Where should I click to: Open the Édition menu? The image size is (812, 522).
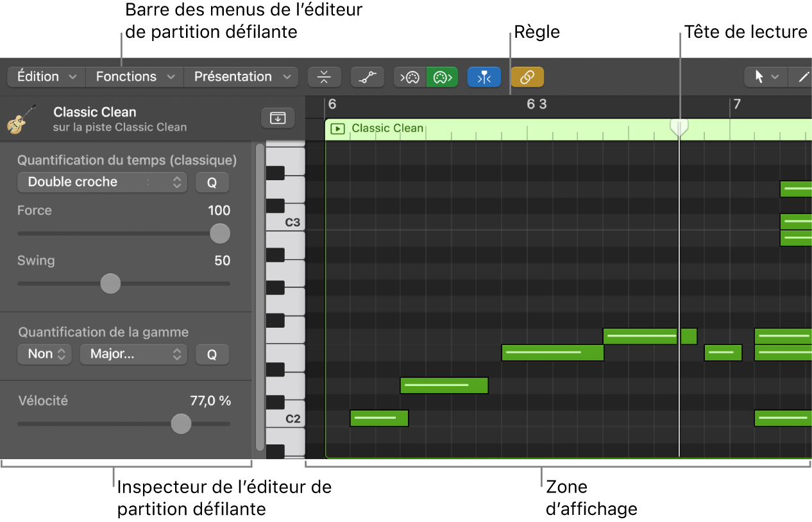click(46, 77)
